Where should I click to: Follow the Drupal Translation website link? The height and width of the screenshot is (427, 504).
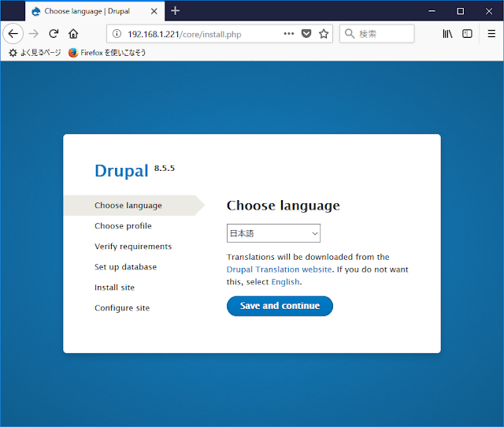click(x=279, y=269)
